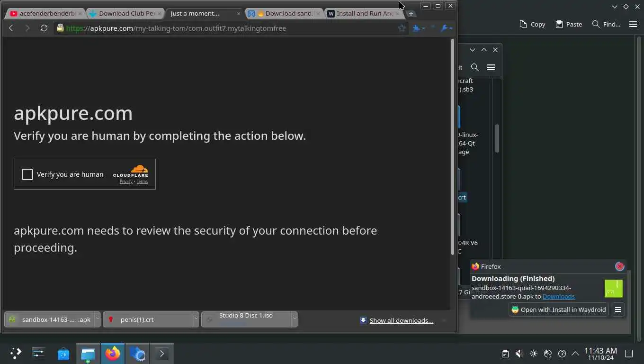
Task: Check the Verify you are human checkbox
Action: pyautogui.click(x=27, y=174)
